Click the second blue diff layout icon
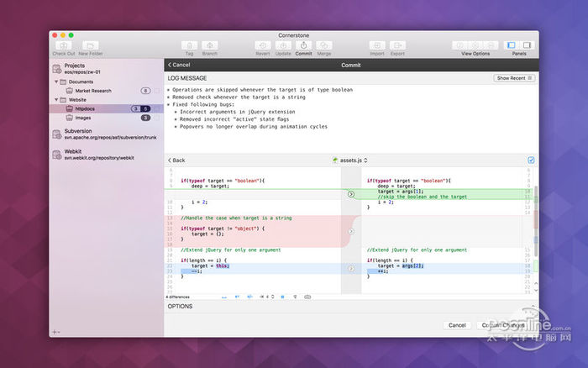The image size is (588, 368). click(x=237, y=297)
